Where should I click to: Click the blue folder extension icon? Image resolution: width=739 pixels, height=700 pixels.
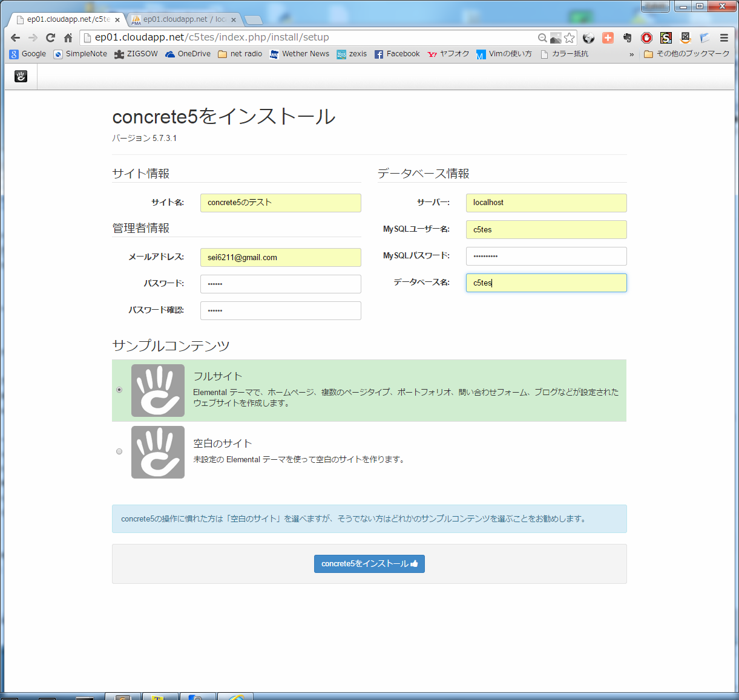tap(705, 38)
